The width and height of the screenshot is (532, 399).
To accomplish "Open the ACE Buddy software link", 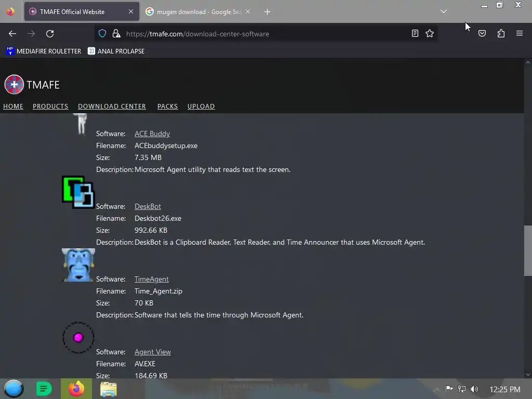I will pos(152,134).
